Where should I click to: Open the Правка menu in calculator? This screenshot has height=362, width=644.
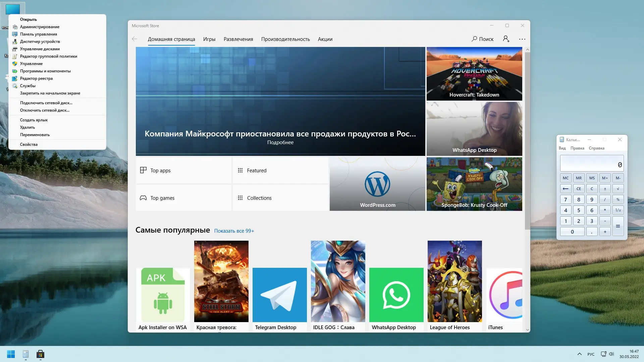click(x=577, y=148)
